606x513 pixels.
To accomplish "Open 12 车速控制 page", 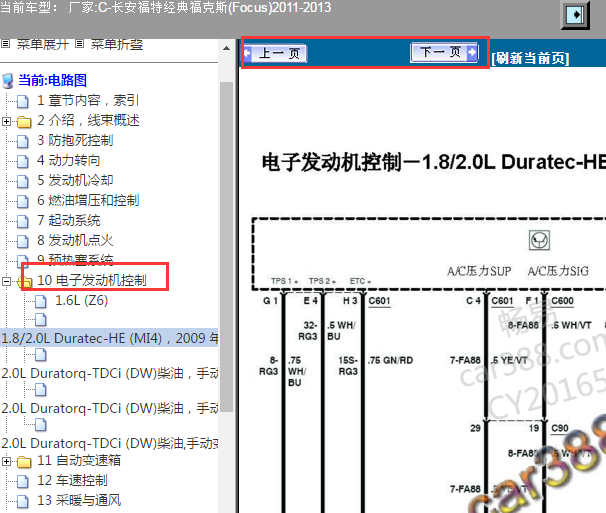I will [x=72, y=480].
